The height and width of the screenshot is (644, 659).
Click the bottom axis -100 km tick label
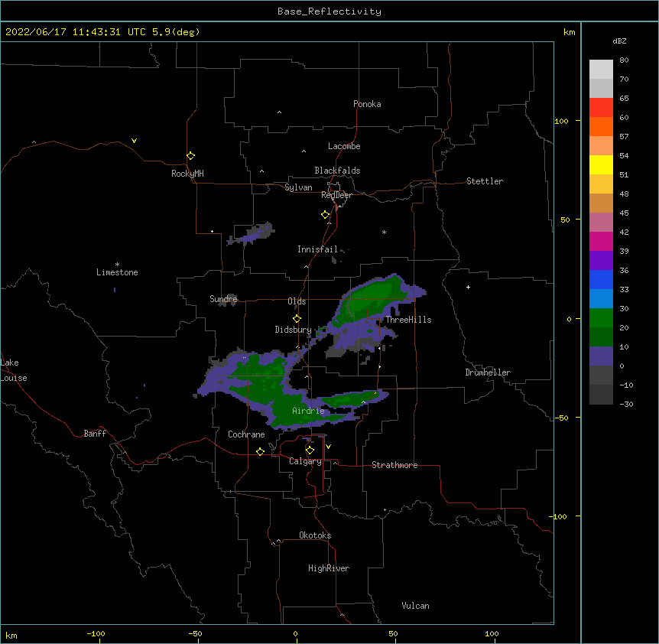96,634
